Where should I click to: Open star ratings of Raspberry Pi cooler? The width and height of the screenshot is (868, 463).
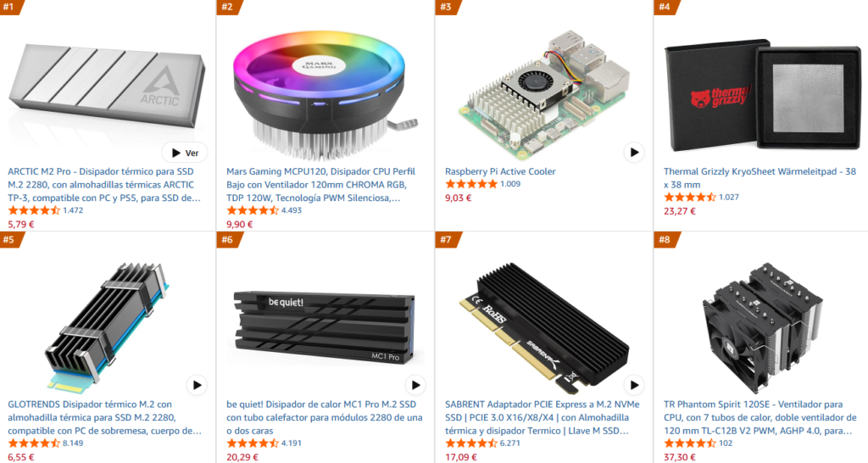click(x=471, y=184)
